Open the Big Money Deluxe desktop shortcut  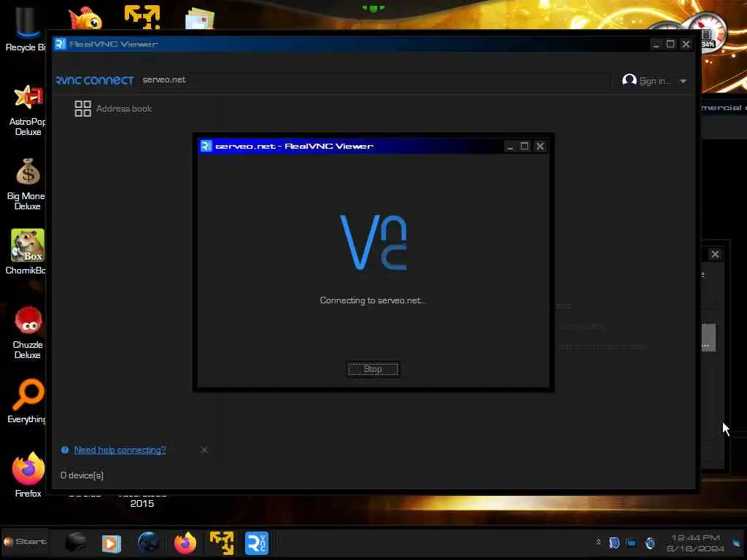point(26,184)
